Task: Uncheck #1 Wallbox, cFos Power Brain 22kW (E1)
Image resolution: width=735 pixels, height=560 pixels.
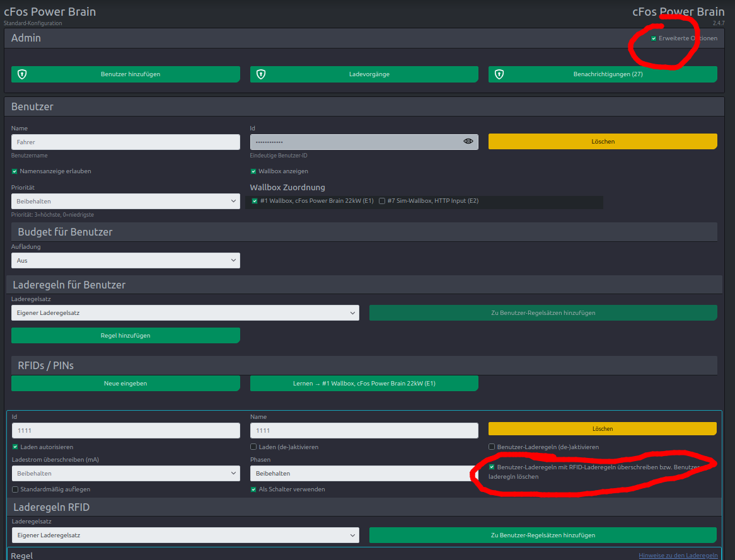Action: coord(255,201)
